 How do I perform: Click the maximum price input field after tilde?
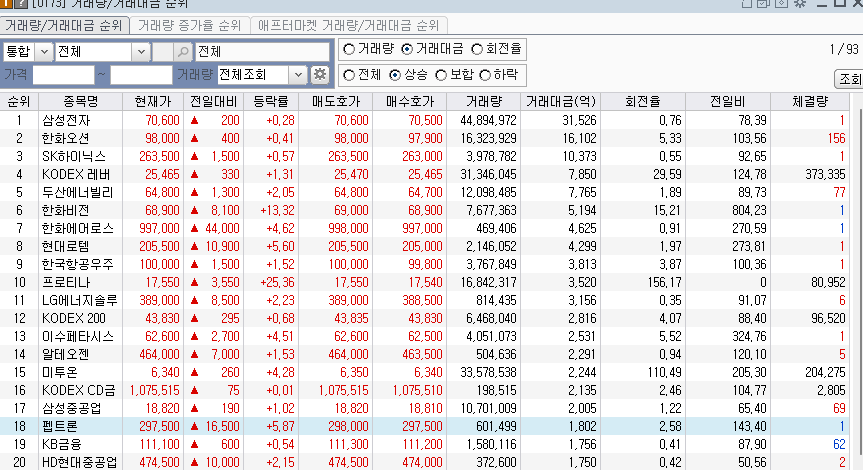click(141, 75)
